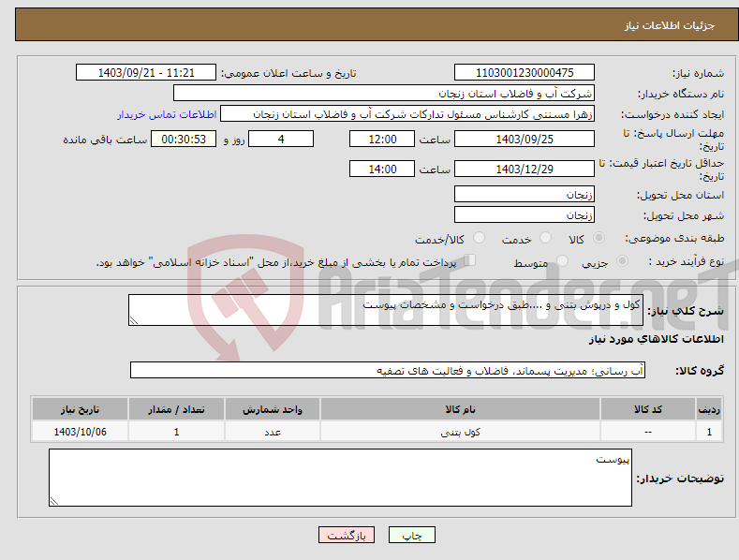Click the page title جزئیات اطلاعات نیاز
Screen dimensions: 739x560
point(670,25)
